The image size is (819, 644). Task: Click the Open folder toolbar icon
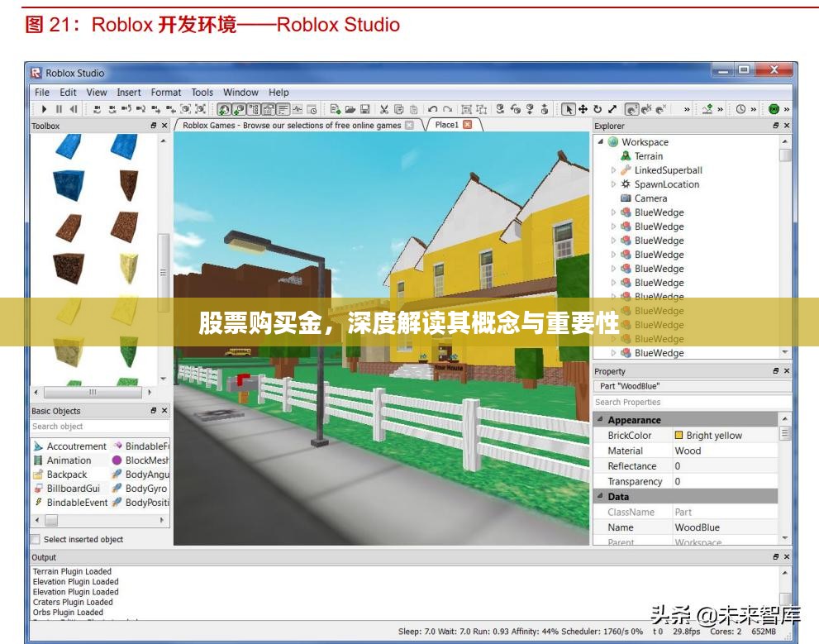[x=350, y=109]
